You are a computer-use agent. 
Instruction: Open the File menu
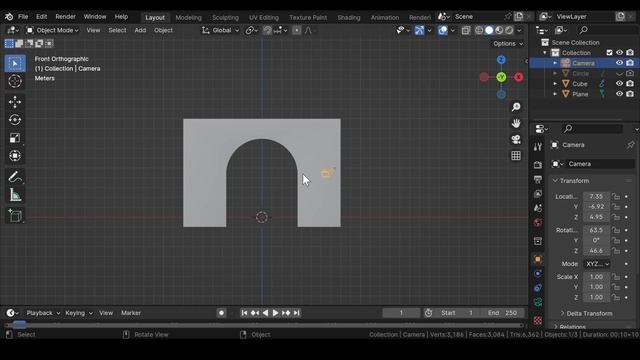[23, 17]
